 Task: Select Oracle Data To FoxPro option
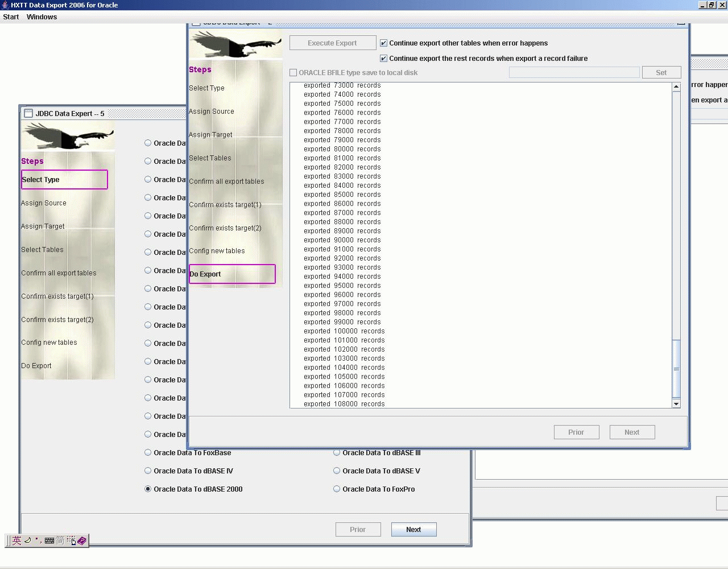[x=337, y=489]
